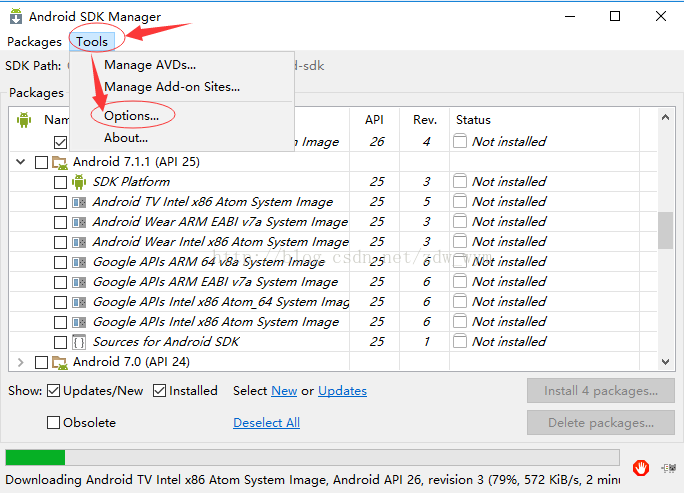This screenshot has width=684, height=493.
Task: Check Android TV Intel x86 Atom System Image checkbox
Action: point(61,202)
